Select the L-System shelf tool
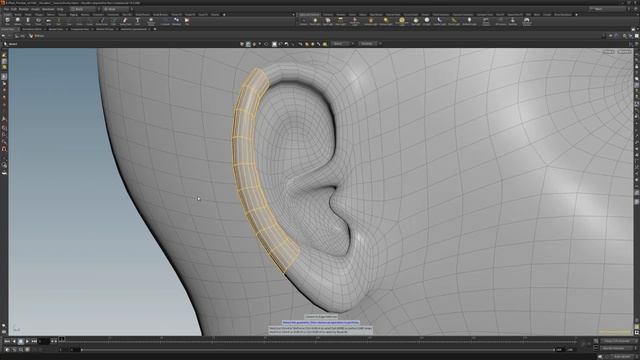The width and height of the screenshot is (640, 360). (x=164, y=21)
